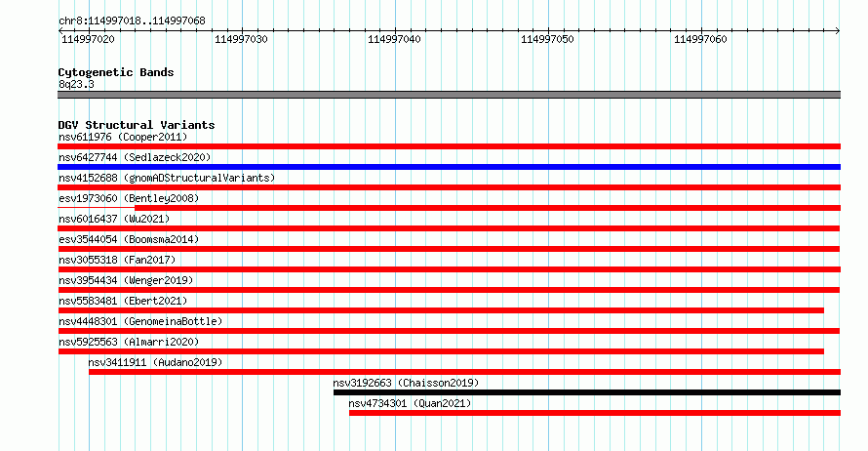Screen dimensions: 868x451
Task: Click the red bar for nsv5925563
Action: pyautogui.click(x=441, y=351)
